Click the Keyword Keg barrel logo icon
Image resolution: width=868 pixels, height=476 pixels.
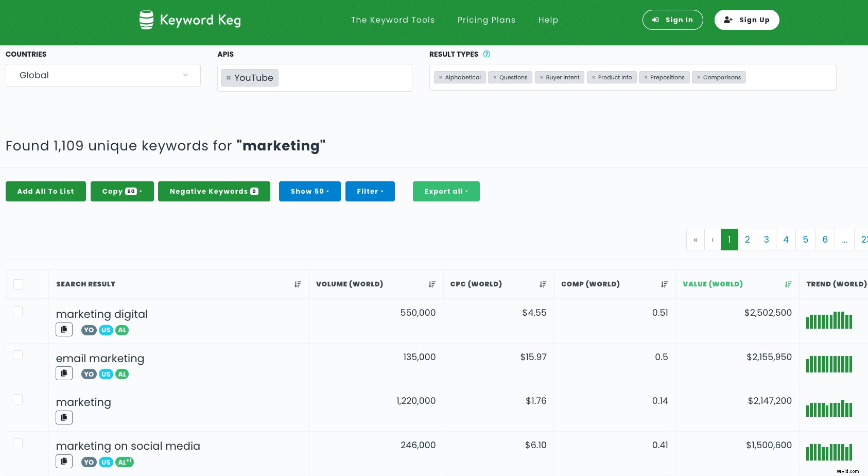point(146,20)
